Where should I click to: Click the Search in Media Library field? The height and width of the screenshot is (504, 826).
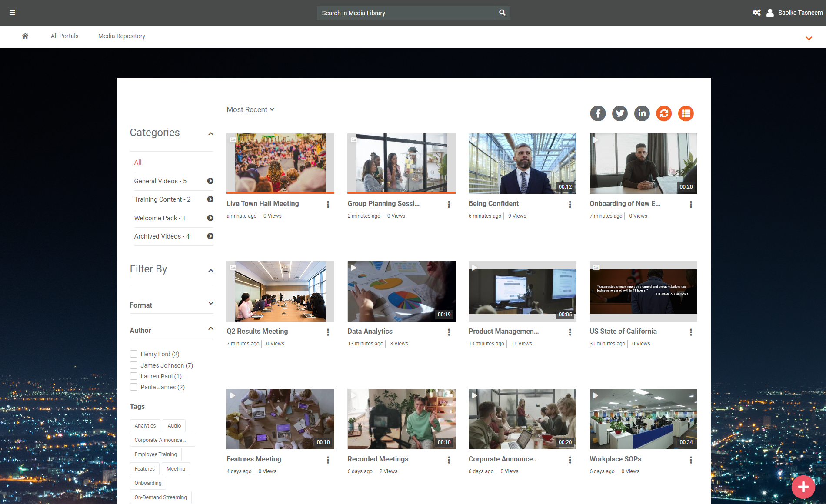pos(405,13)
